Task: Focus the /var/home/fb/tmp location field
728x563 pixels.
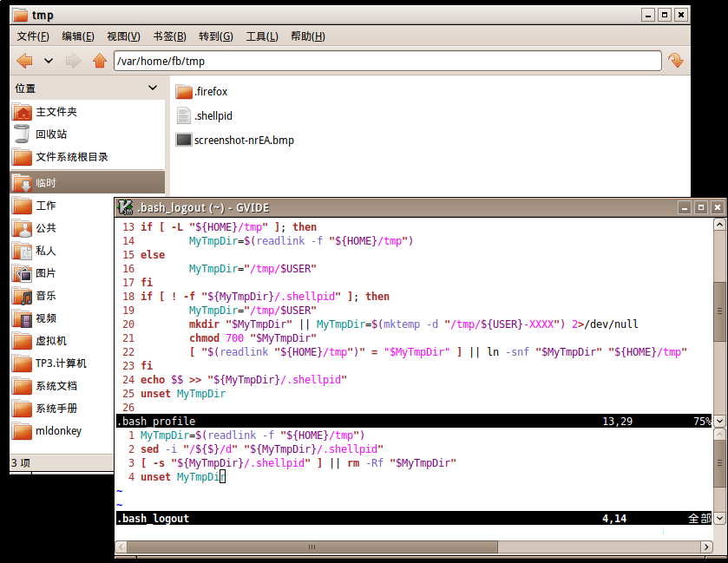Action: tap(388, 61)
